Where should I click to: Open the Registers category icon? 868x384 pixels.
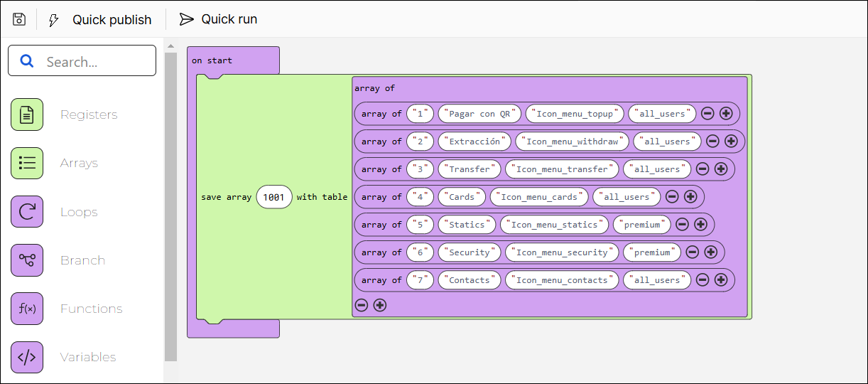27,114
